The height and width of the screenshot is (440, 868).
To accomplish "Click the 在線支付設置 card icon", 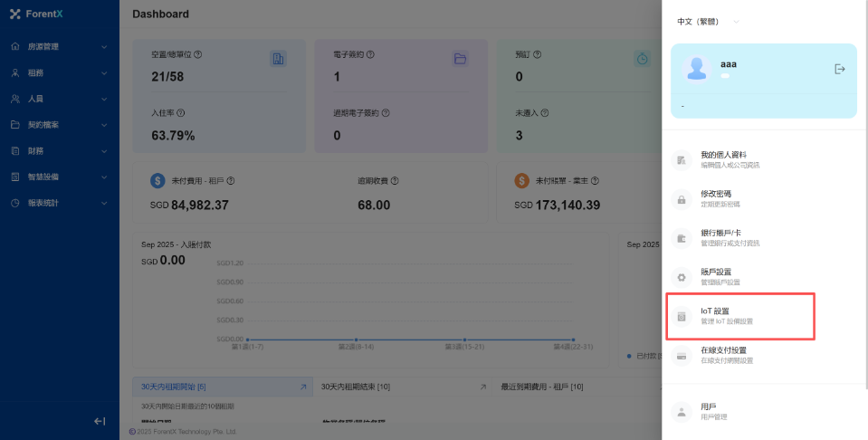I will tap(682, 355).
